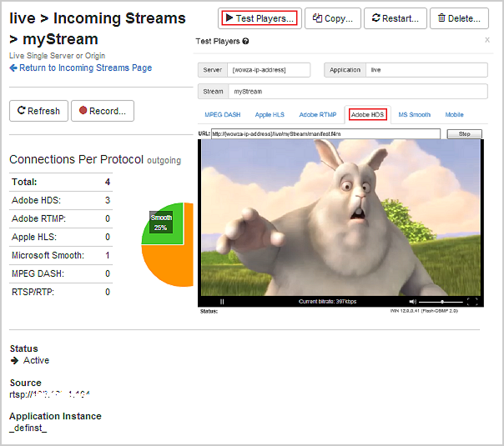Click the 'Connections Per Protocol' heading
This screenshot has height=446, width=504.
pos(76,159)
